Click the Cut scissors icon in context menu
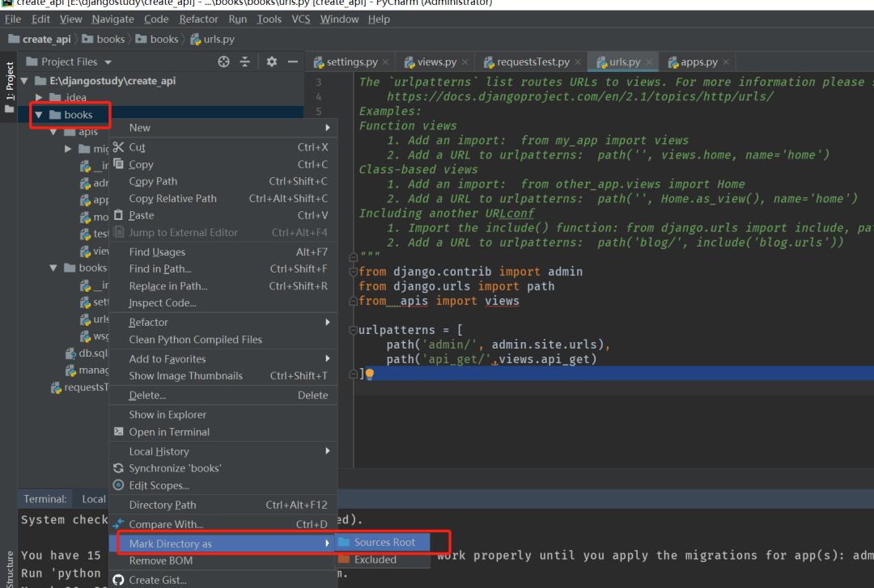Image resolution: width=874 pixels, height=588 pixels. 118,147
